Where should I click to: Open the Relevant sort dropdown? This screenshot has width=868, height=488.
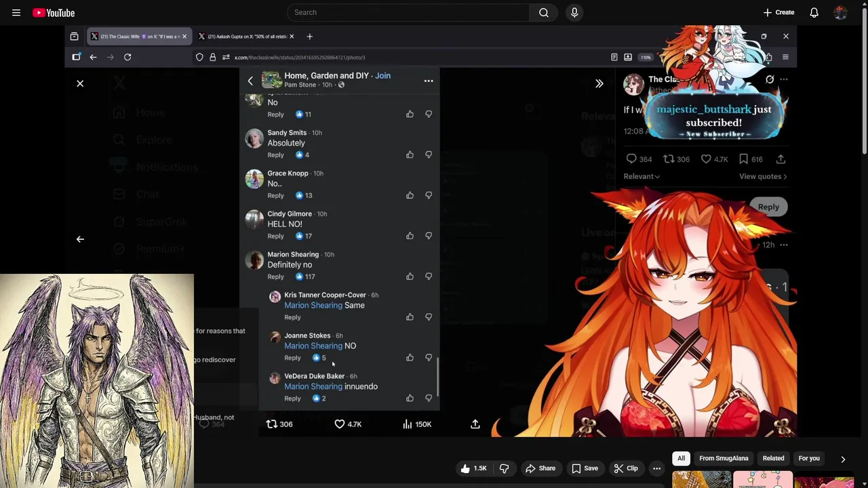[642, 176]
